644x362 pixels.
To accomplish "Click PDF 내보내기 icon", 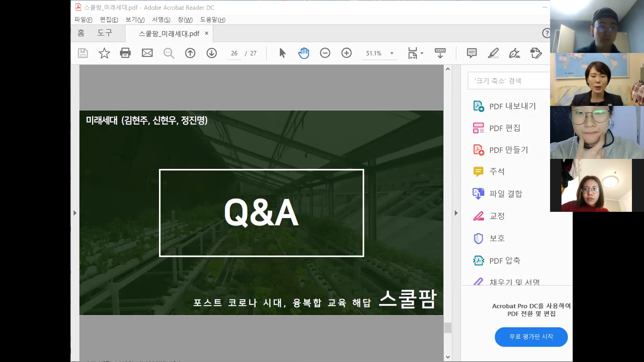I will [478, 106].
